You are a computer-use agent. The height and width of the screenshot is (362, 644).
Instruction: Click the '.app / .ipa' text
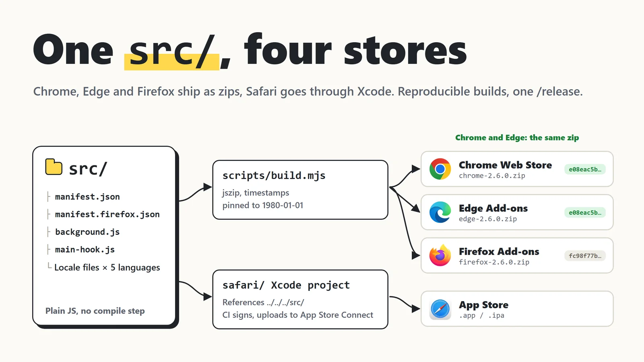coord(481,315)
